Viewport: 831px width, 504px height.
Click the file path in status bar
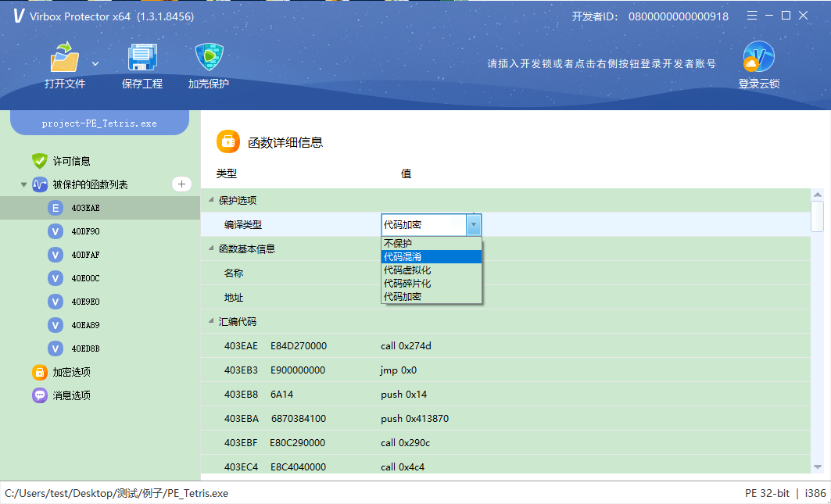[116, 493]
